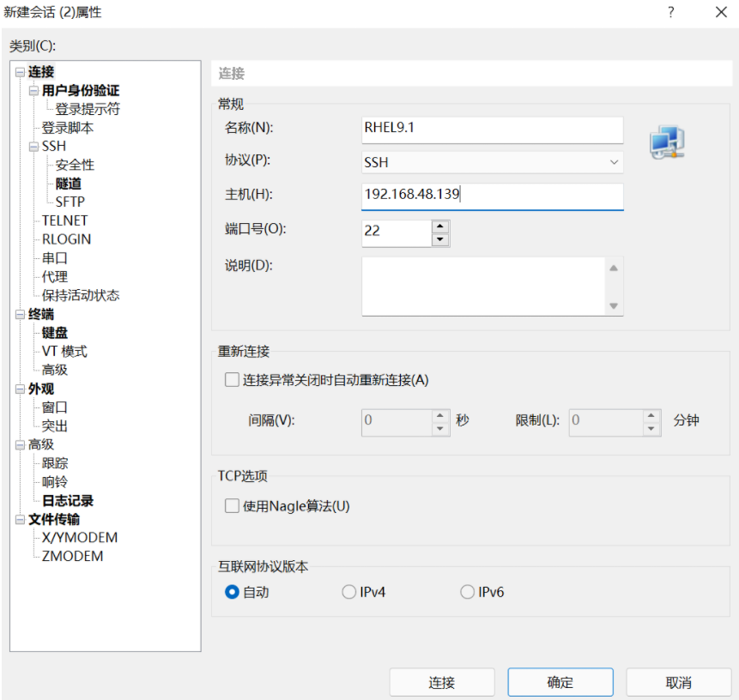Open the 协议 SSH dropdown
Image resolution: width=739 pixels, height=700 pixels.
coord(493,162)
